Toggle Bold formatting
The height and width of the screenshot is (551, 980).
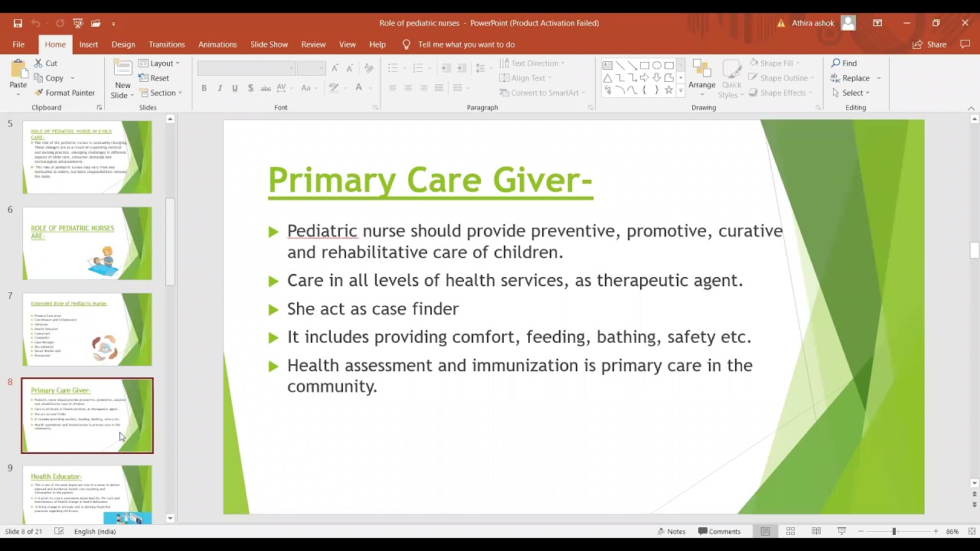pos(204,89)
